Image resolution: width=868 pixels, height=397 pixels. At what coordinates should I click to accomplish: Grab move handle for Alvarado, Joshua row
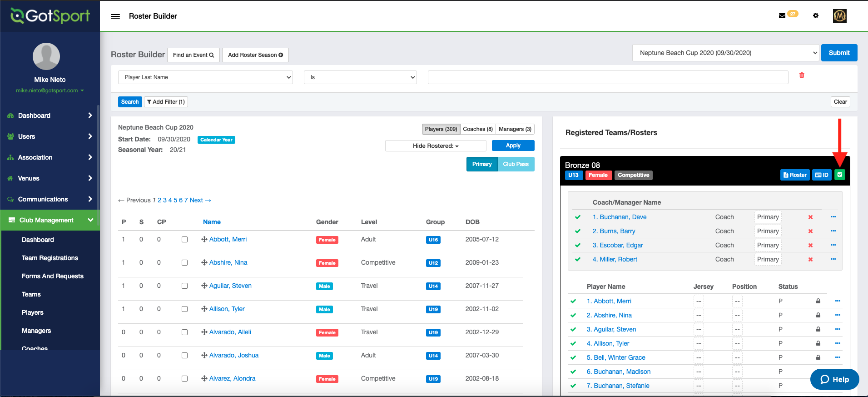[x=204, y=355]
